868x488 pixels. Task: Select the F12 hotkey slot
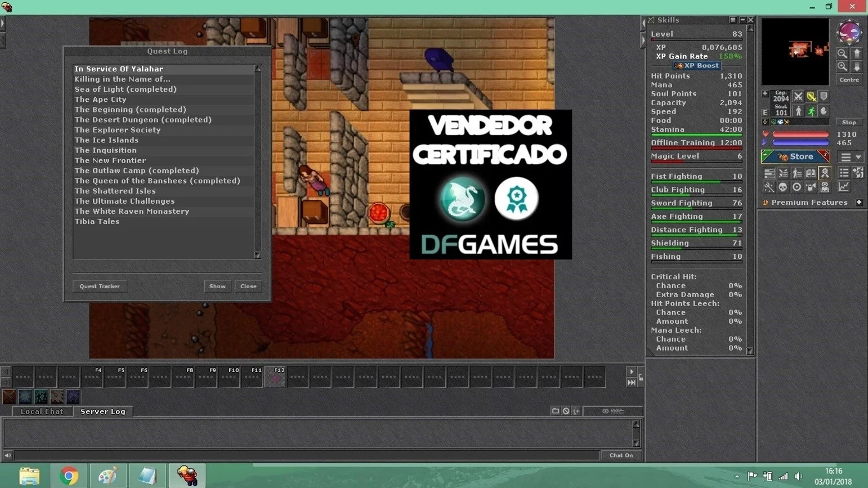click(x=274, y=377)
